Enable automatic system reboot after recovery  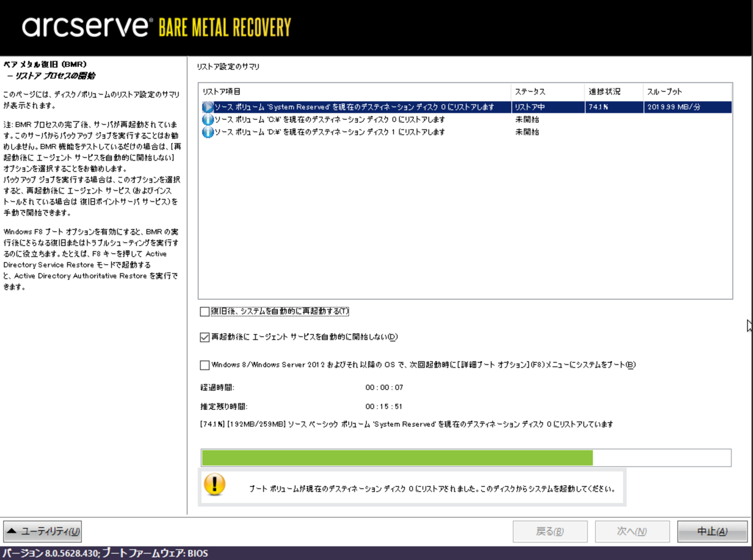click(205, 312)
